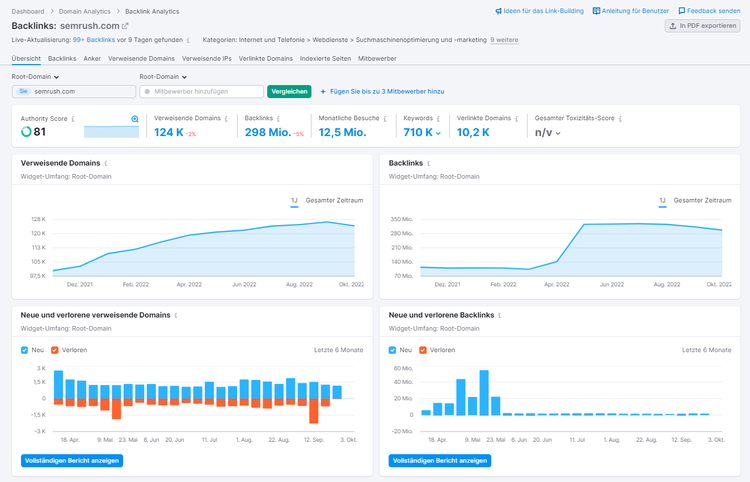Switch to Verweisende IPs tab
Viewport: 750px width, 482px height.
tap(207, 58)
